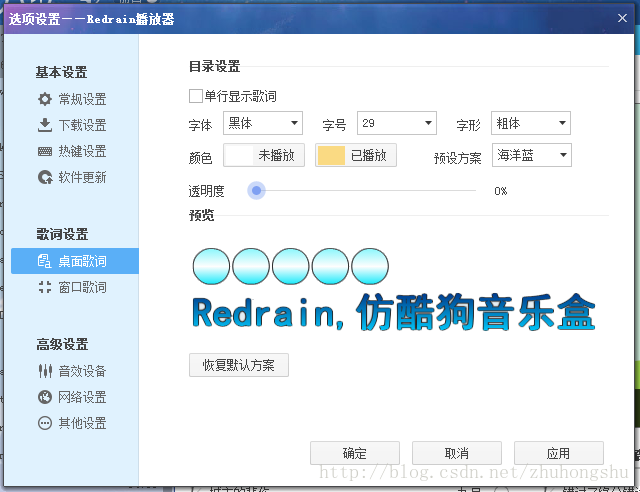The image size is (640, 492).
Task: Click the lyrics document icon beside 桌面歌词
Action: coord(44,261)
